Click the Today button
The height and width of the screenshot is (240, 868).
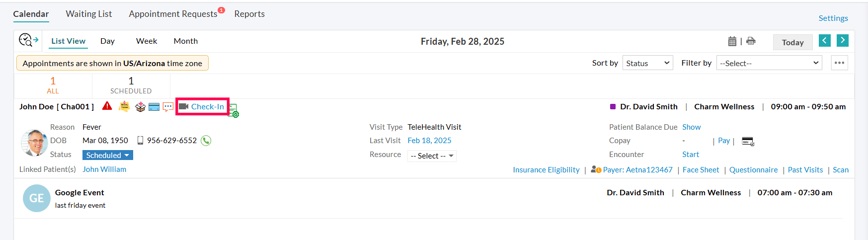point(792,42)
